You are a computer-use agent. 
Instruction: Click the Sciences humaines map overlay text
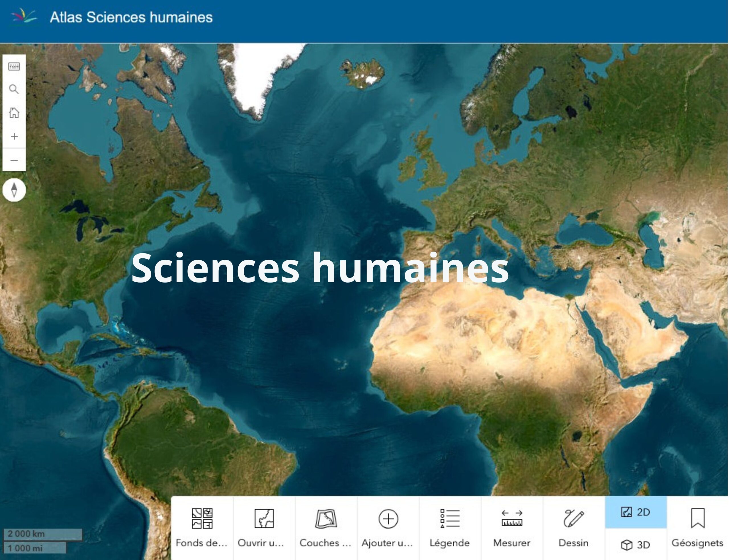pos(320,268)
